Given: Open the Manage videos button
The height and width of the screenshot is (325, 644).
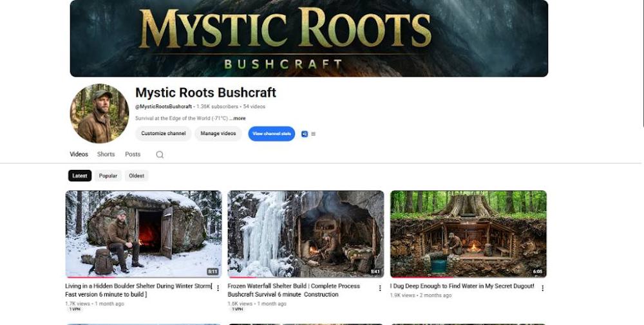Looking at the screenshot, I should [x=218, y=133].
